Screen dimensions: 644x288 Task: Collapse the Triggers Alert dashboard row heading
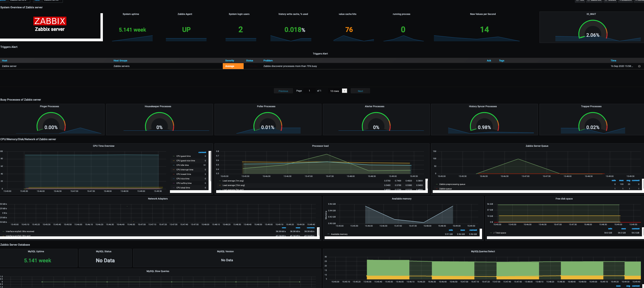pyautogui.click(x=9, y=47)
